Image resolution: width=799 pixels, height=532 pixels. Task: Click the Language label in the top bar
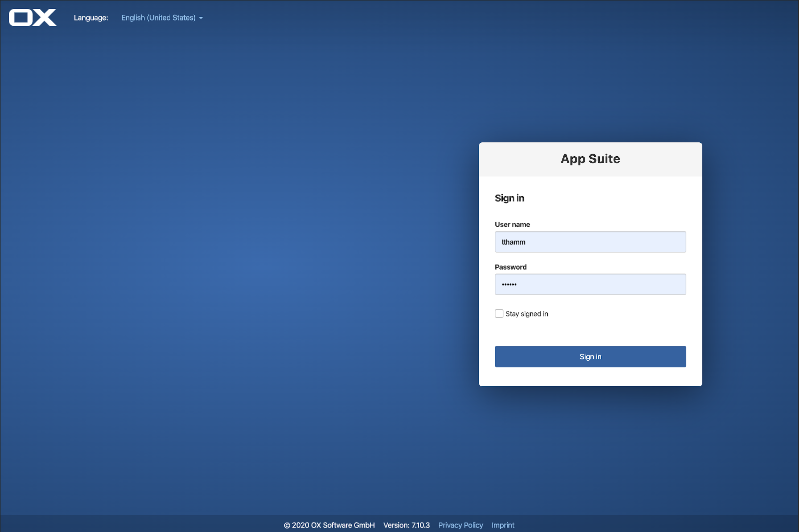[x=90, y=17]
